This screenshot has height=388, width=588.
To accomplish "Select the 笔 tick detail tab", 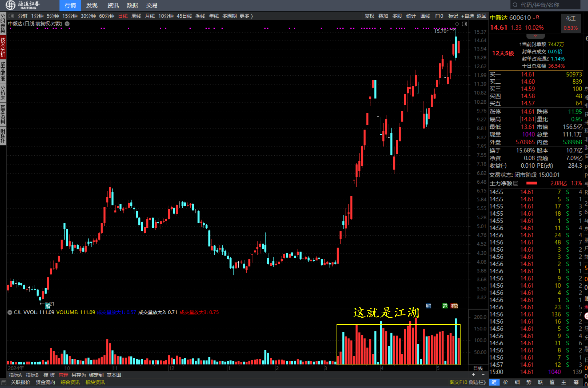I will tap(494, 382).
